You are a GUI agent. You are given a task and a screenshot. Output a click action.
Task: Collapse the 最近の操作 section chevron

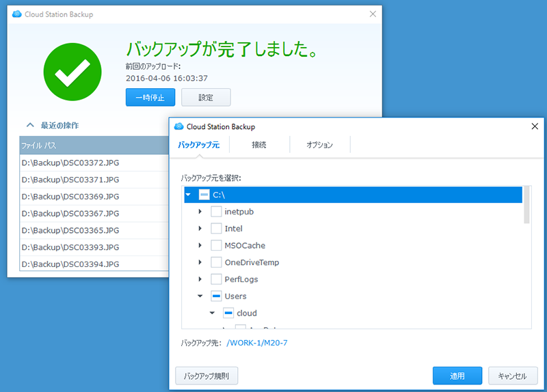(x=30, y=125)
